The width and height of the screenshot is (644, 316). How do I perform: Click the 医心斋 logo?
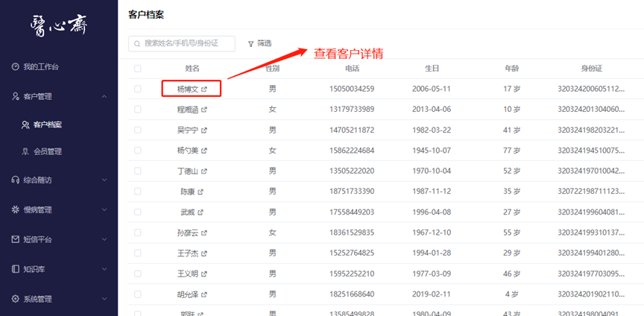[x=59, y=27]
